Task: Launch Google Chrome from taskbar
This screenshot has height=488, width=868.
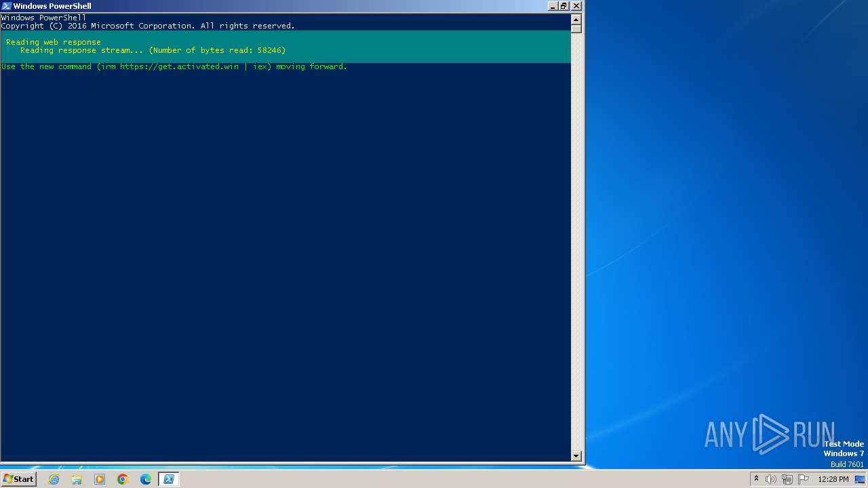Action: coord(123,479)
